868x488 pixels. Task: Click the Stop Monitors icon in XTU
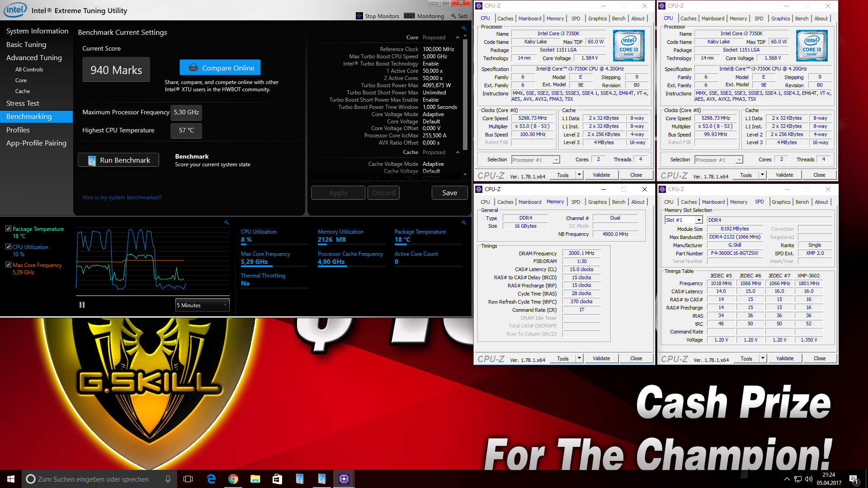[359, 16]
